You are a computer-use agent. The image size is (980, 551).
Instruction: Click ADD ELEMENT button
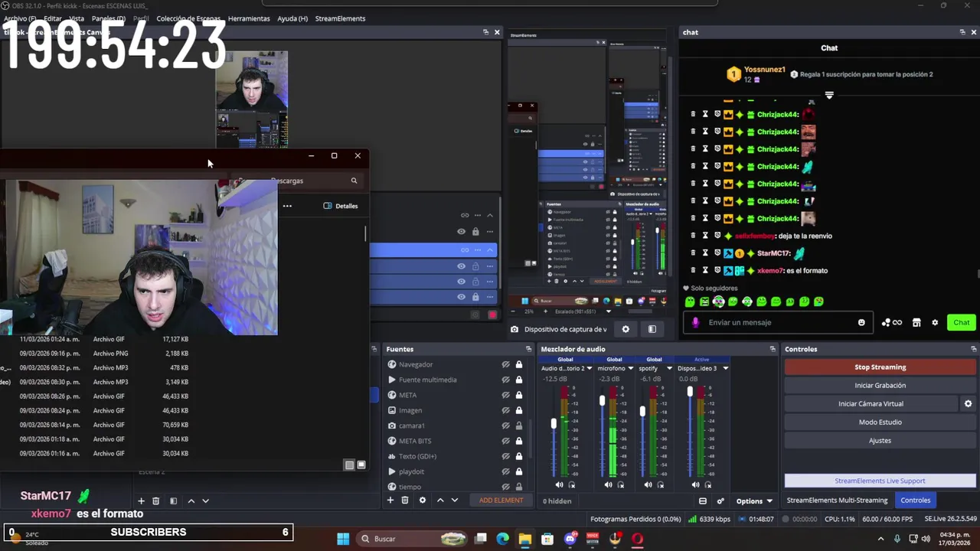pos(501,500)
